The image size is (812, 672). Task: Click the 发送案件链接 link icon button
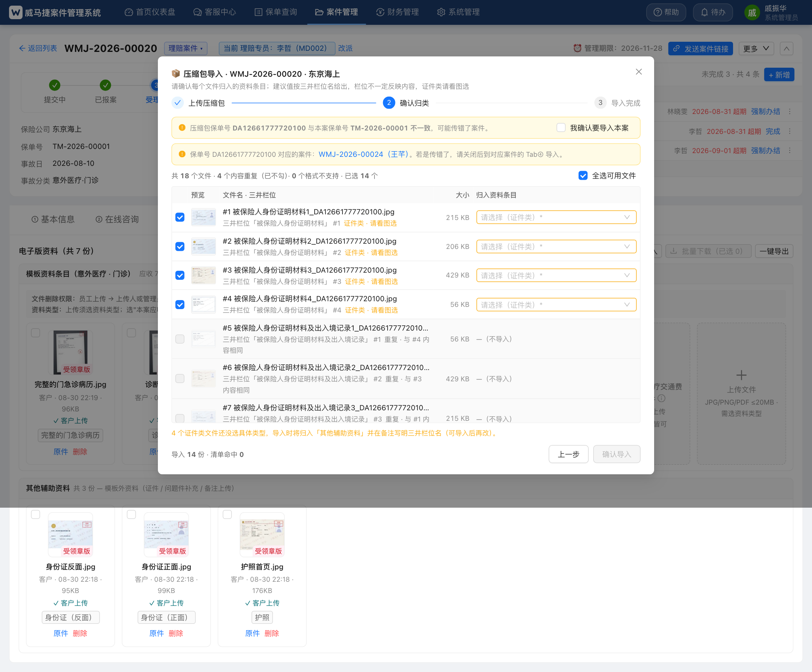[x=700, y=49]
